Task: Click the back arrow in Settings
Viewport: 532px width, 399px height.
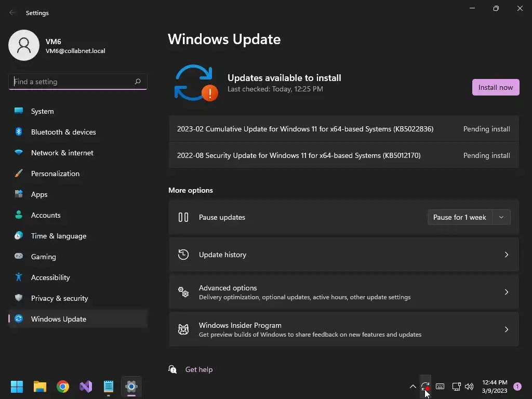Action: [x=12, y=12]
